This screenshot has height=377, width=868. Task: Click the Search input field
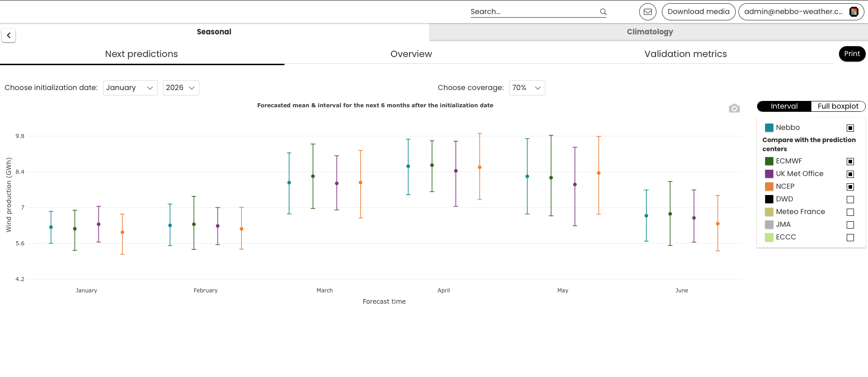click(534, 12)
